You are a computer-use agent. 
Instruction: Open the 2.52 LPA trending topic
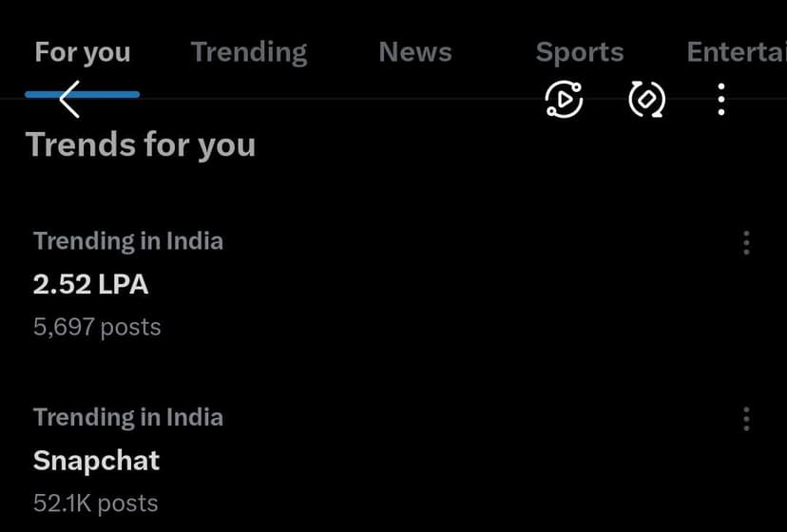click(91, 284)
